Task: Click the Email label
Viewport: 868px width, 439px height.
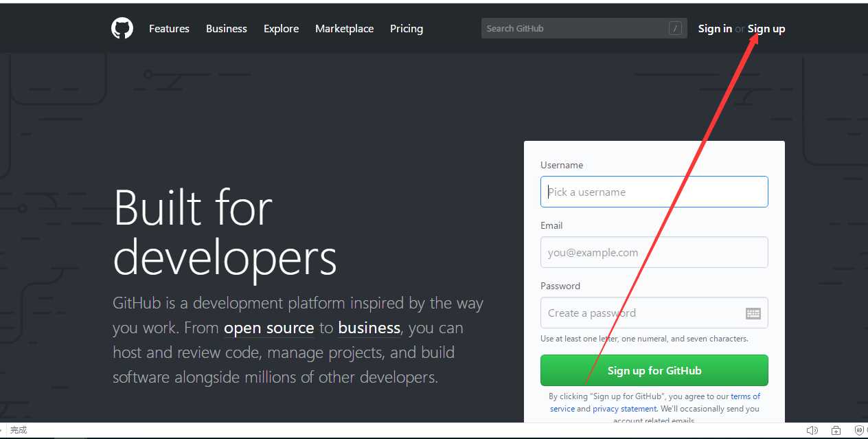Action: point(551,225)
